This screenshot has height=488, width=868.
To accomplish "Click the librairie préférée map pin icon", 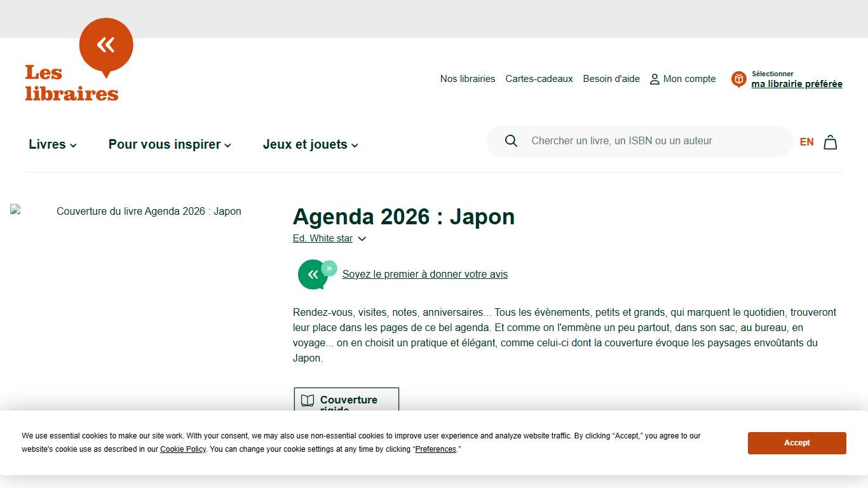I will coord(738,79).
